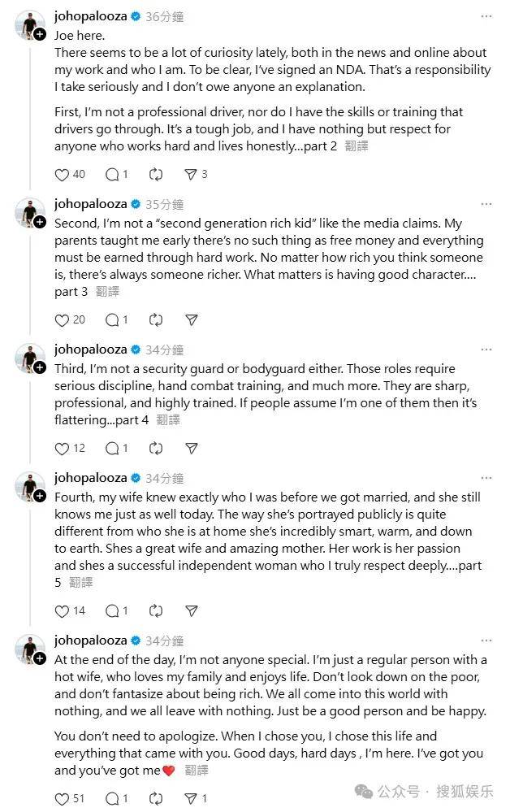Screen dimensions: 510x812
Task: Repost the "Third, I'm not a security guard" post
Action: coord(156,448)
